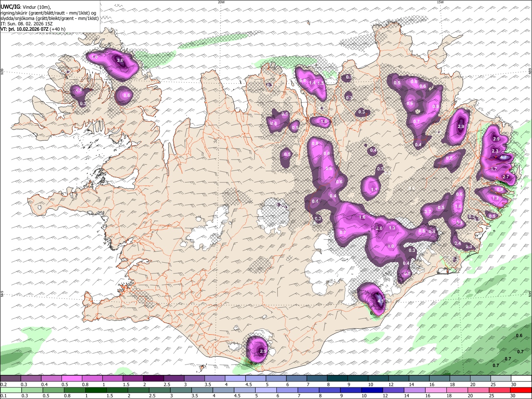532x399 pixels.
Task: Click the 'VT: þri. 10.02.2026 07Z' valid time
Action: [x=24, y=29]
